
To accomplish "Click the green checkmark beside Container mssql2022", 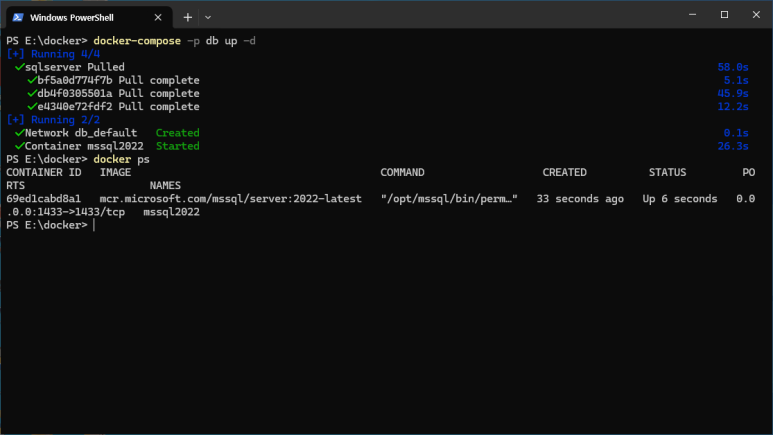I will click(x=19, y=146).
